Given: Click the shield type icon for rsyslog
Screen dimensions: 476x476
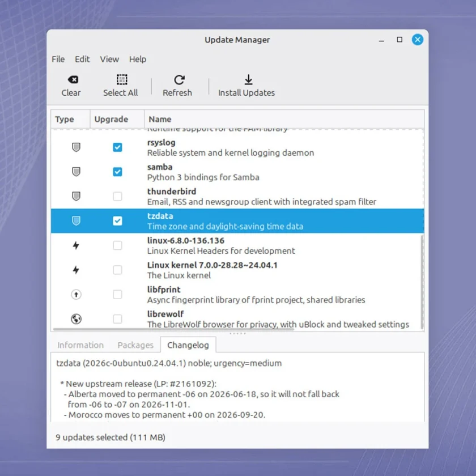Looking at the screenshot, I should click(76, 147).
